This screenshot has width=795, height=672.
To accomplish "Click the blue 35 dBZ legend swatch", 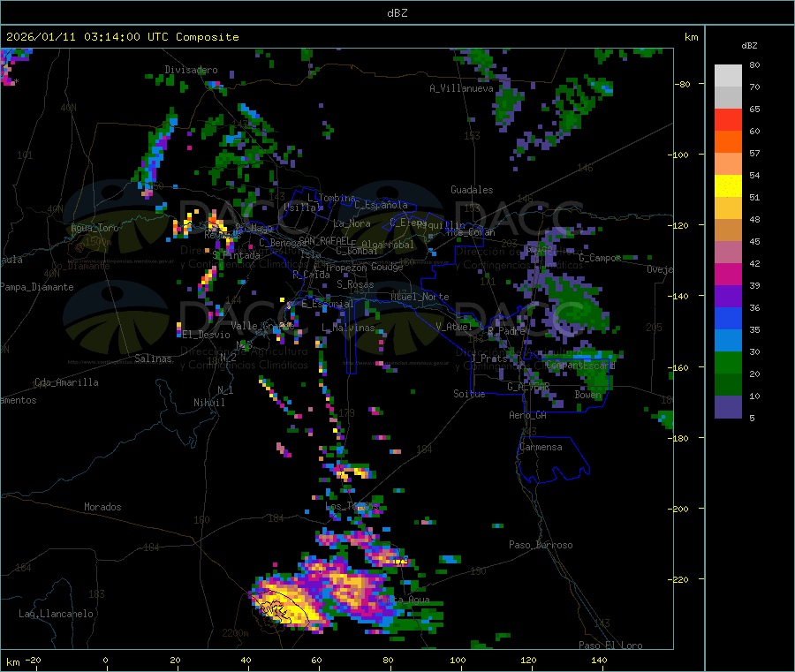I will click(x=728, y=318).
